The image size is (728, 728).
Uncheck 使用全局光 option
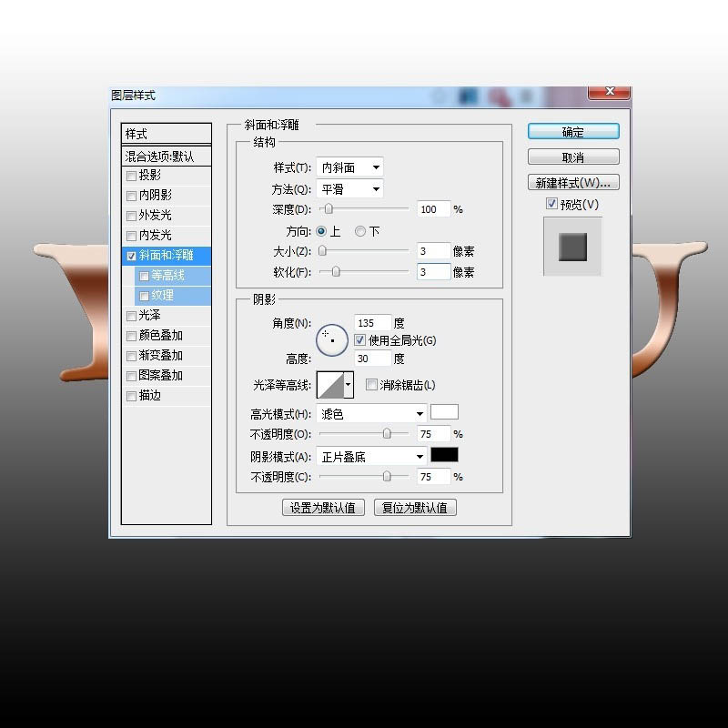[360, 338]
